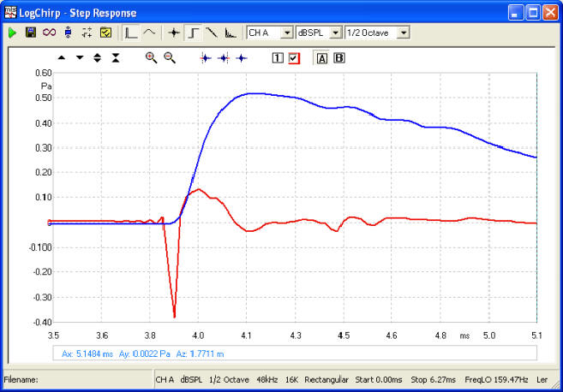Screen dimensions: 563x392
Task: Select the energy decay slope icon
Action: [x=212, y=33]
